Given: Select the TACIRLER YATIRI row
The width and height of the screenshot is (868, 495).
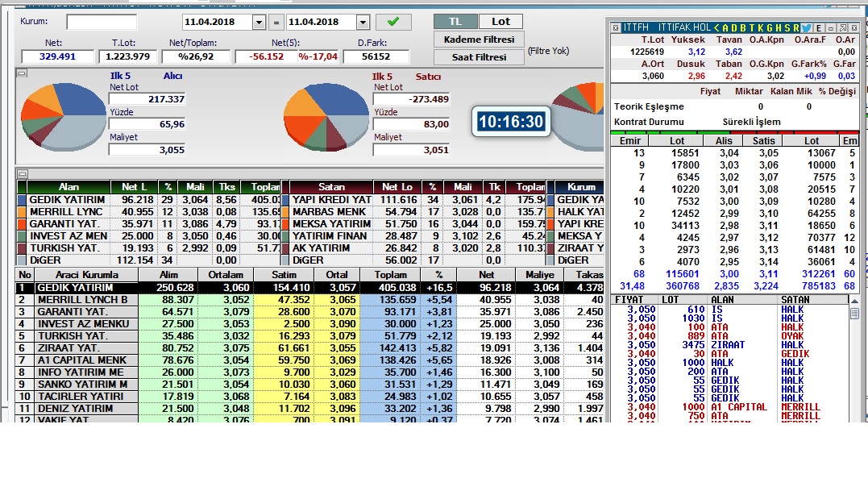Looking at the screenshot, I should click(x=309, y=397).
